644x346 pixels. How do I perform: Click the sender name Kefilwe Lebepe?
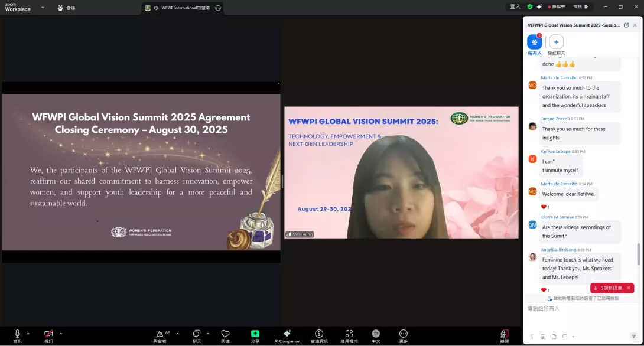tap(555, 151)
